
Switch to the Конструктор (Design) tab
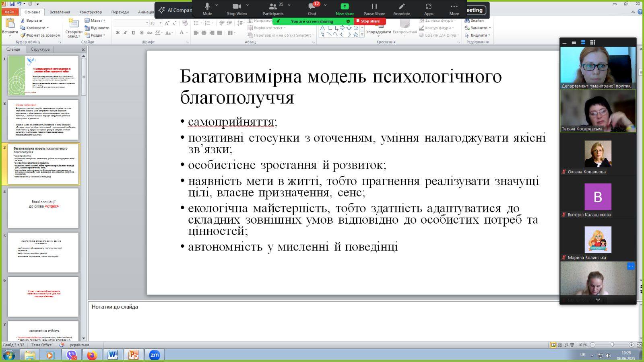(x=91, y=12)
